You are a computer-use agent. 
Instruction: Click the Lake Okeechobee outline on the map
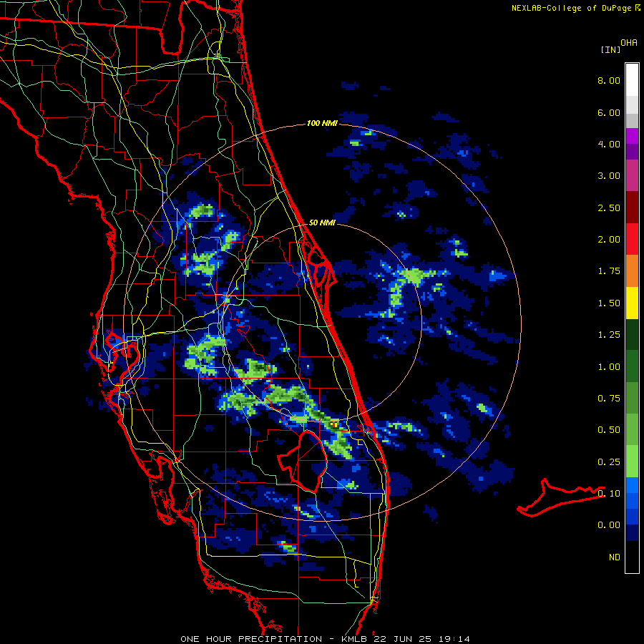(302, 461)
